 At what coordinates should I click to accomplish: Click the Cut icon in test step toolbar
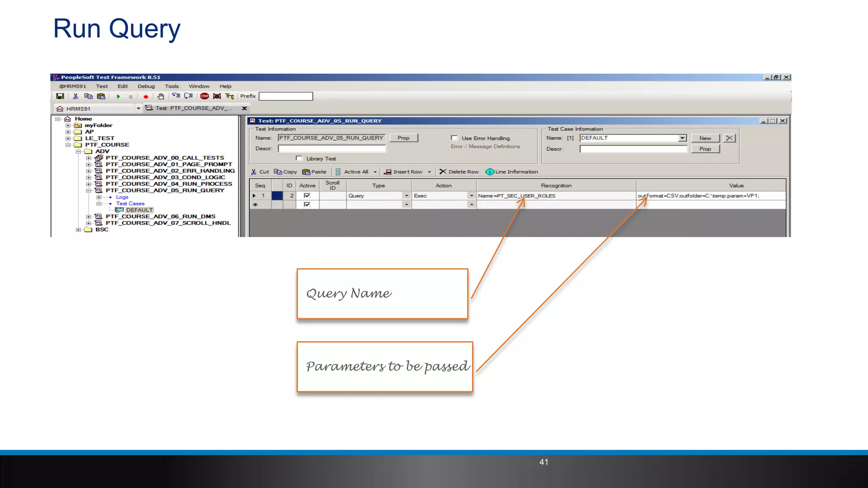tap(253, 172)
